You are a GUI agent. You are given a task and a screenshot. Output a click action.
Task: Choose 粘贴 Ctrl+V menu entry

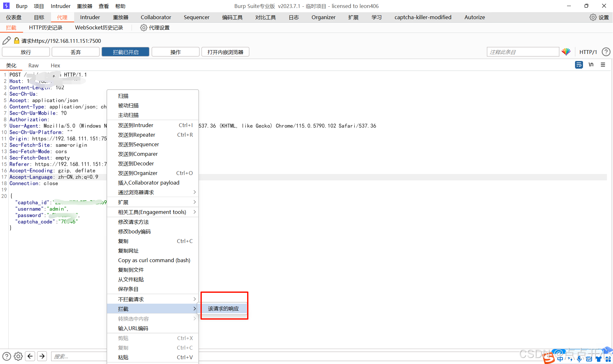pos(153,357)
